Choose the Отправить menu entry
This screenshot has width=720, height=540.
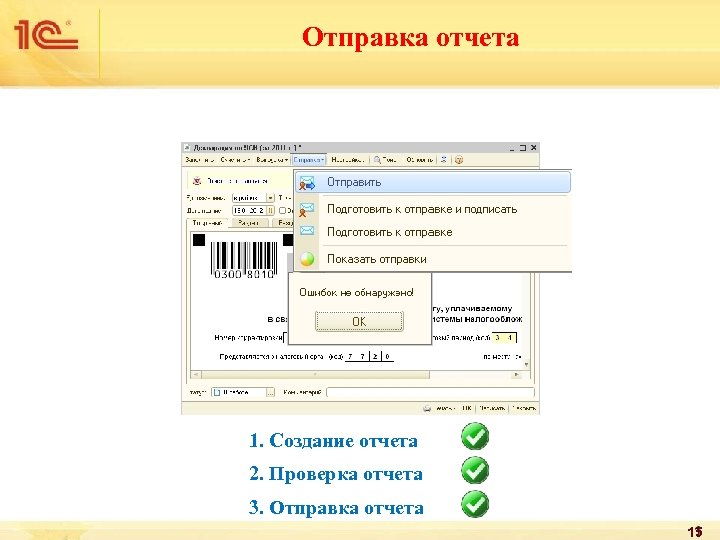(x=433, y=182)
